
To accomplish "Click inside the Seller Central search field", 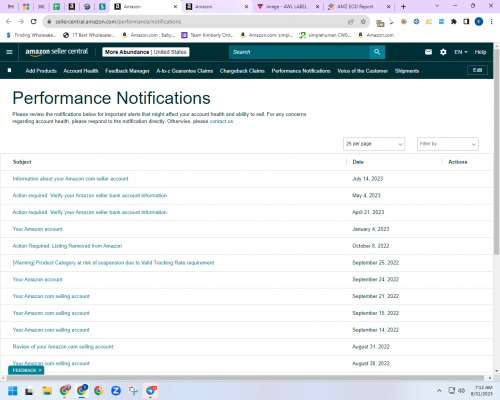I will click(299, 52).
